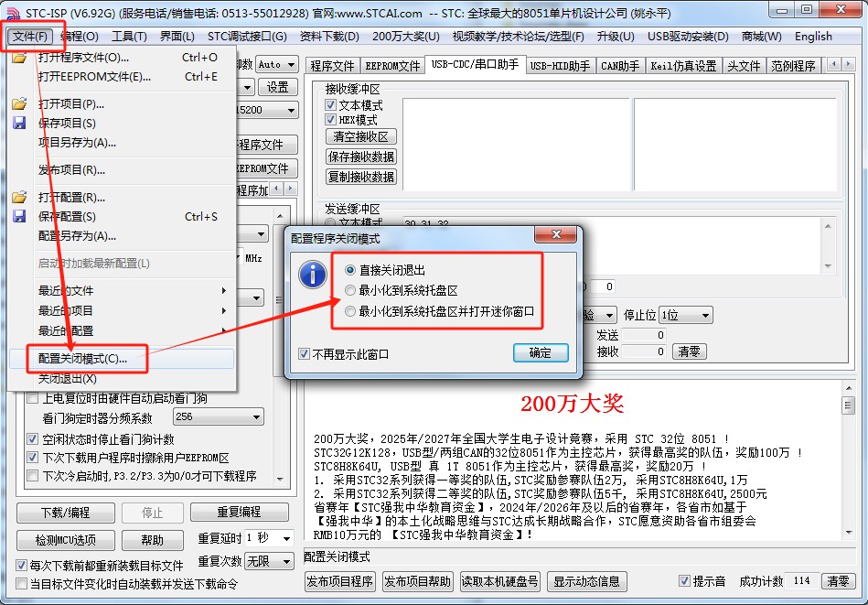Enable 上电复位时由硬件自动启动看门狗 checkbox
The image size is (868, 605).
33,398
